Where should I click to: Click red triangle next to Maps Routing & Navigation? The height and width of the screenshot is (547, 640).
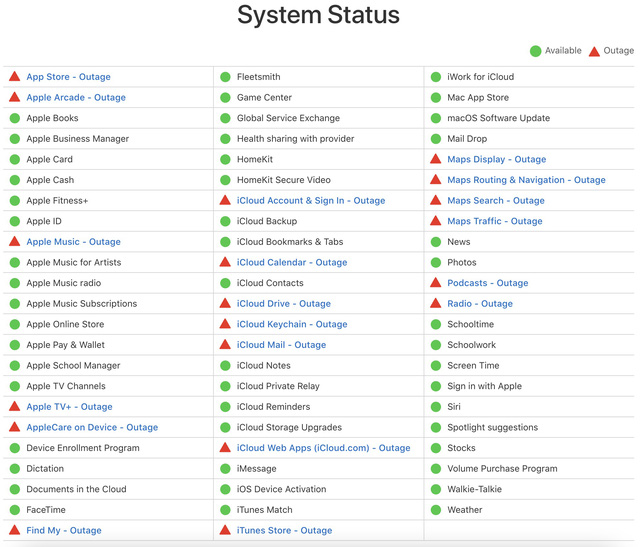436,180
